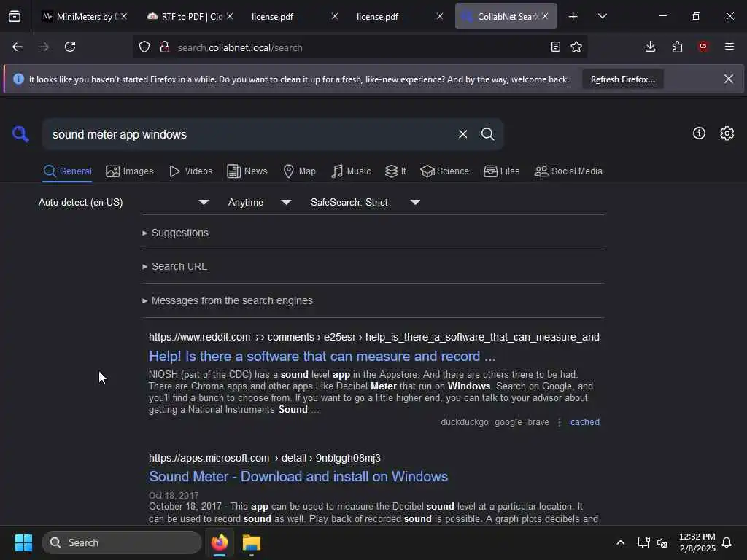Open the search About info icon
The height and width of the screenshot is (560, 747).
click(x=699, y=133)
